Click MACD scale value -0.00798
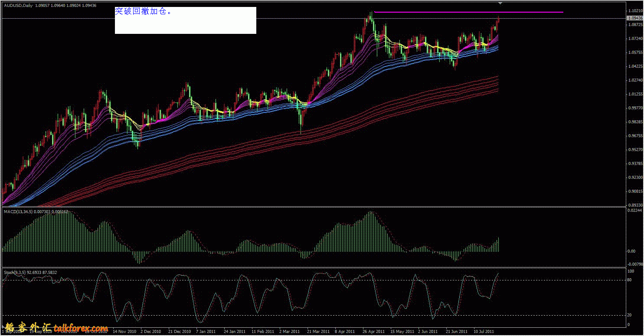 pyautogui.click(x=634, y=264)
